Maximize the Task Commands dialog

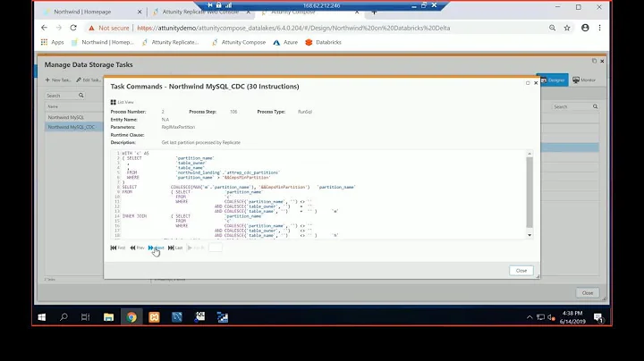click(528, 83)
